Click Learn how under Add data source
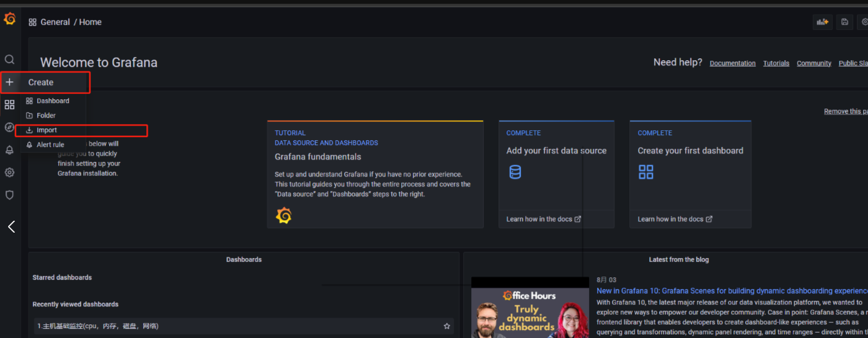Image resolution: width=868 pixels, height=338 pixels. [x=544, y=219]
